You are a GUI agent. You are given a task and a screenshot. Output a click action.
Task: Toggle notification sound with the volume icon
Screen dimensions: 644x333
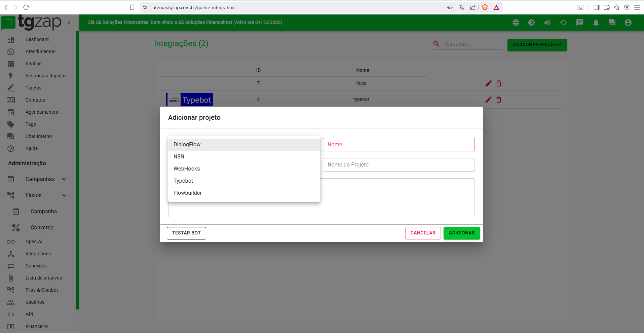[x=547, y=23]
